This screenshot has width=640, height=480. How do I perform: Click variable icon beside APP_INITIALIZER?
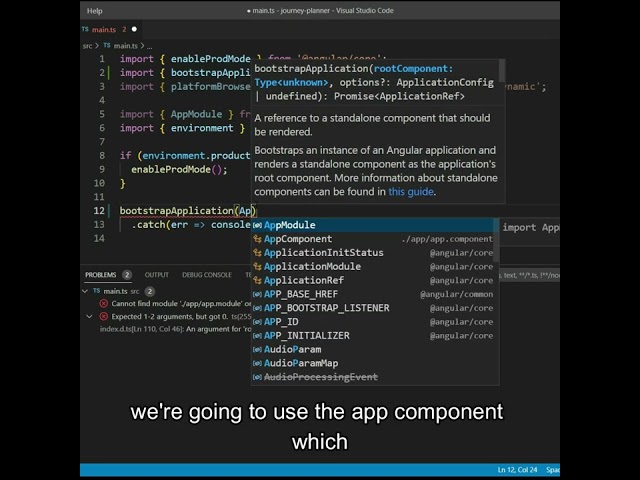[257, 336]
